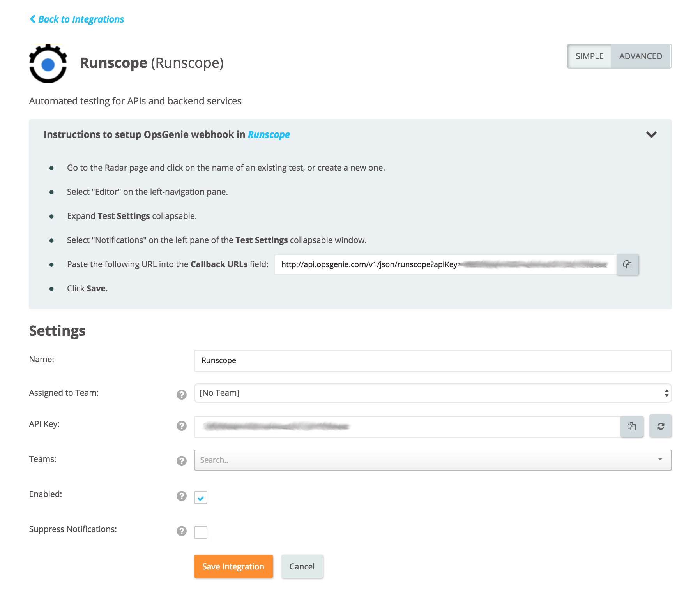Click the 'Enabled:' label
Image resolution: width=700 pixels, height=603 pixels.
[x=46, y=494]
